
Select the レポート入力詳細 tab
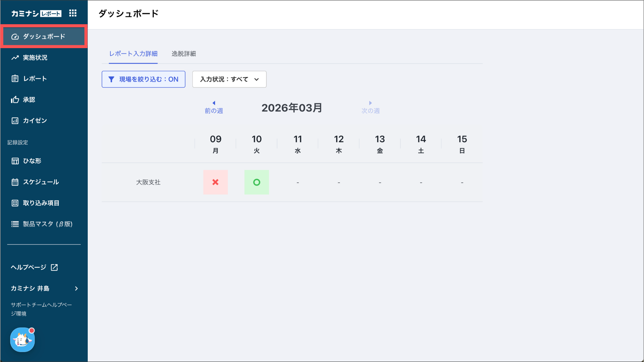[133, 54]
